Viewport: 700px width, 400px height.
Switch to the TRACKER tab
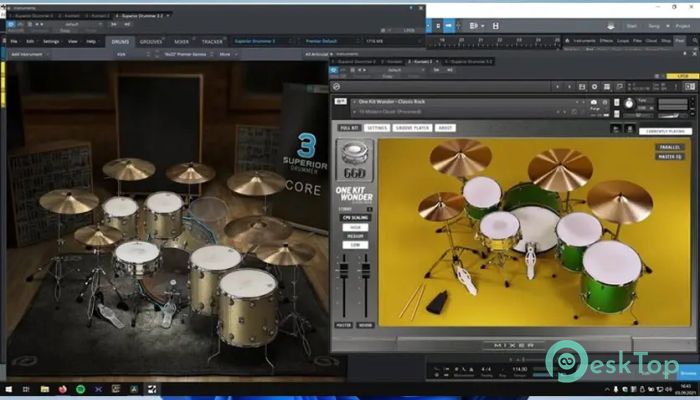click(x=212, y=42)
